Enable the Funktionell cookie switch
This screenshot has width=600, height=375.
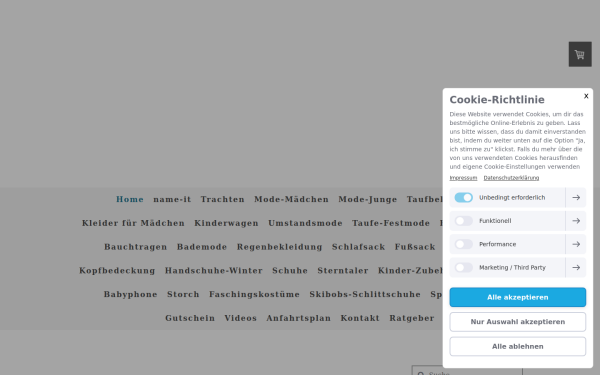pos(463,221)
